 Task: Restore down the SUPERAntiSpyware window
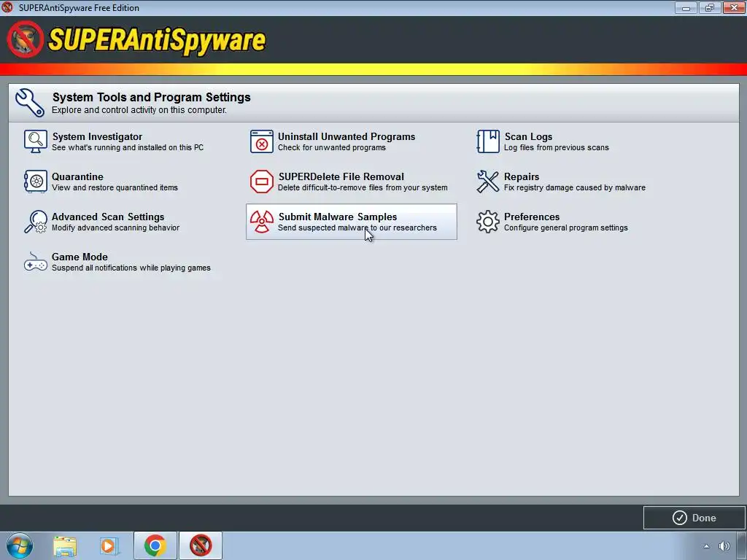(710, 7)
